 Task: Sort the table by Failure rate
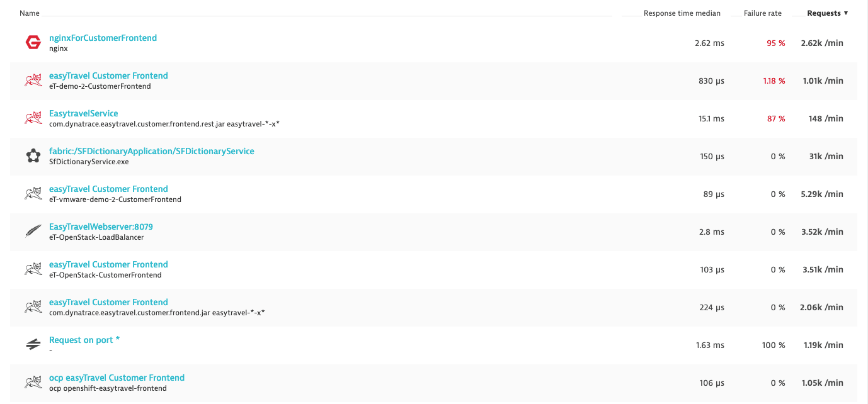tap(762, 13)
